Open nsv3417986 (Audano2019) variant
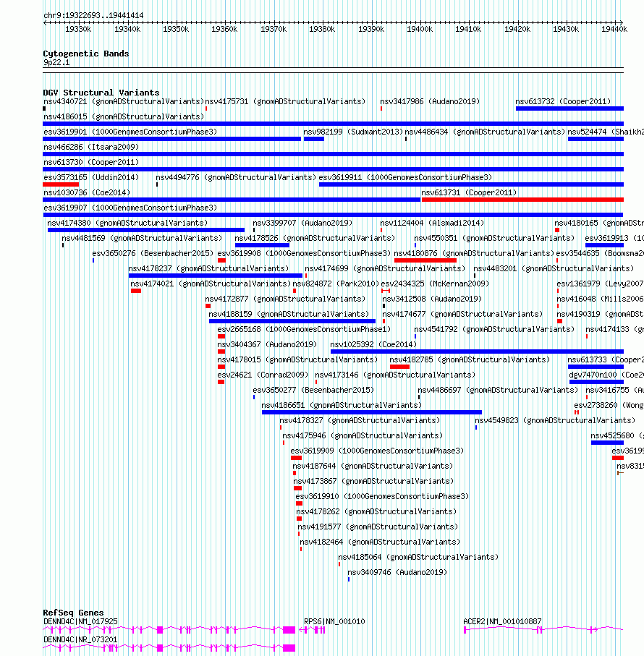 click(x=430, y=102)
